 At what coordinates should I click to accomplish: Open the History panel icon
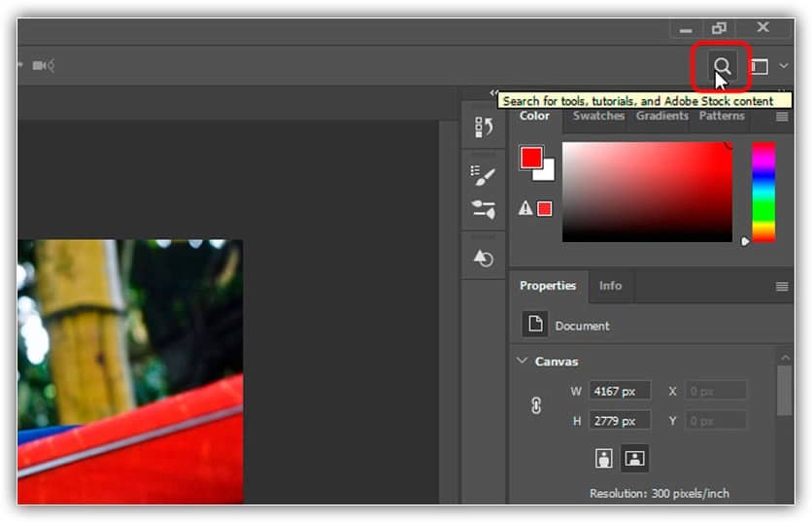[483, 127]
